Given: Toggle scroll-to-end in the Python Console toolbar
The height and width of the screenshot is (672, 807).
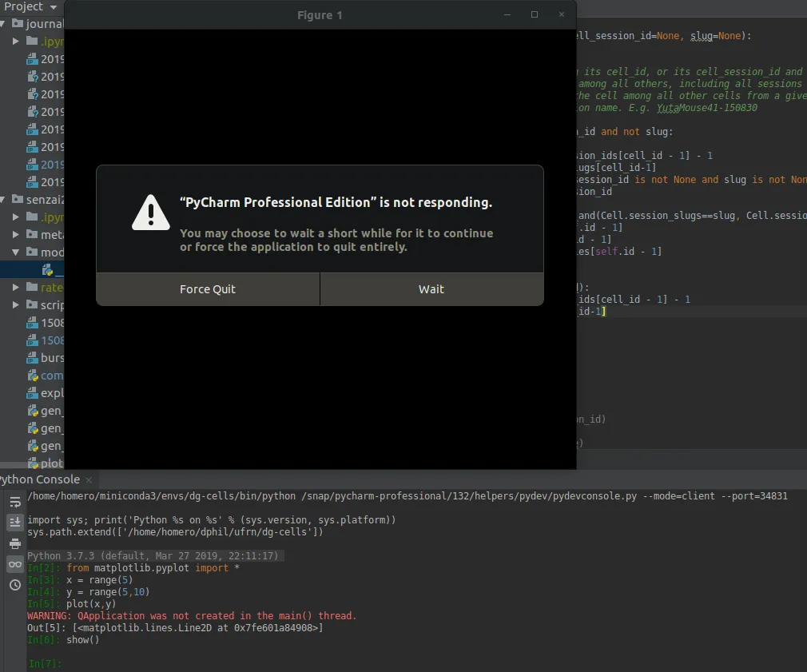Looking at the screenshot, I should click(x=15, y=523).
